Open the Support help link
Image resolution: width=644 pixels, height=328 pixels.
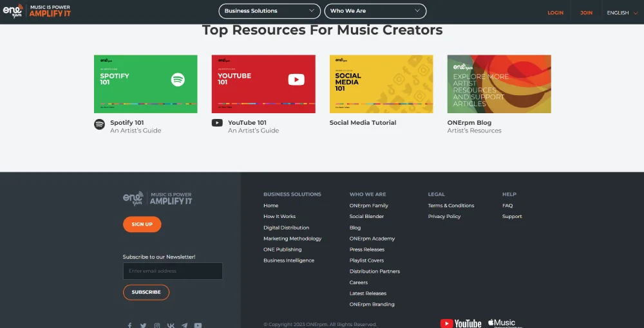[512, 217]
